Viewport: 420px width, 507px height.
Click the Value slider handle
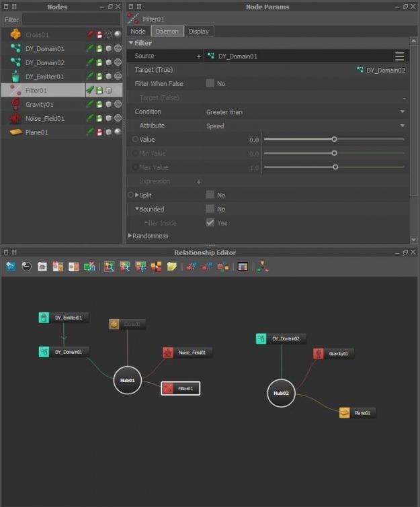pos(334,139)
